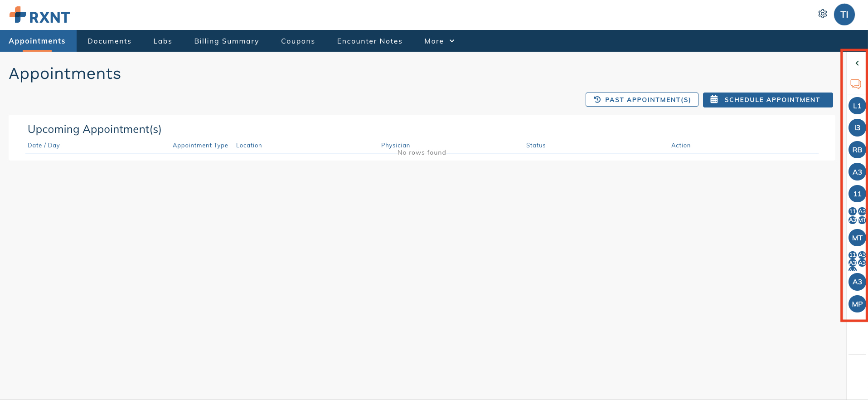Open chat with RB contact

[857, 150]
